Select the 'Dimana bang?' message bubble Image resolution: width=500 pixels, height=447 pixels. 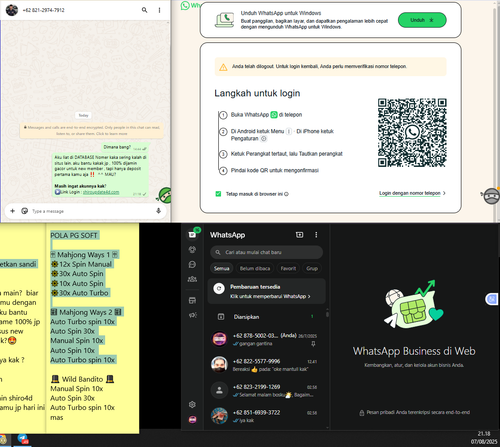pos(125,147)
